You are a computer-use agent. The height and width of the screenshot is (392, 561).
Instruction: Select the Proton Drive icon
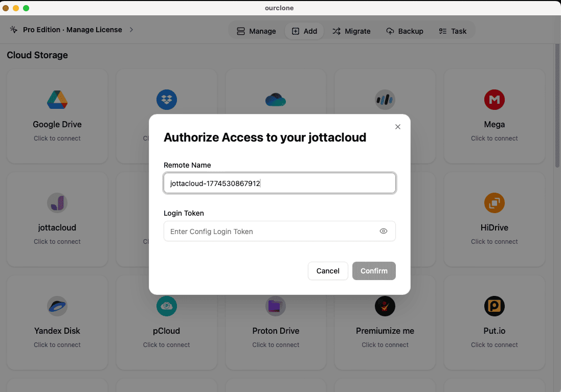[x=276, y=306]
